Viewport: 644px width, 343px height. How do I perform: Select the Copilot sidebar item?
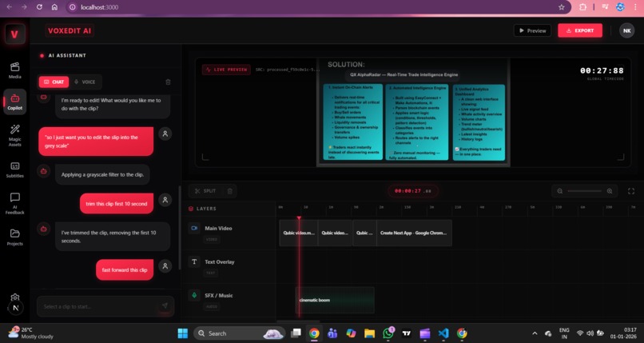pyautogui.click(x=15, y=102)
